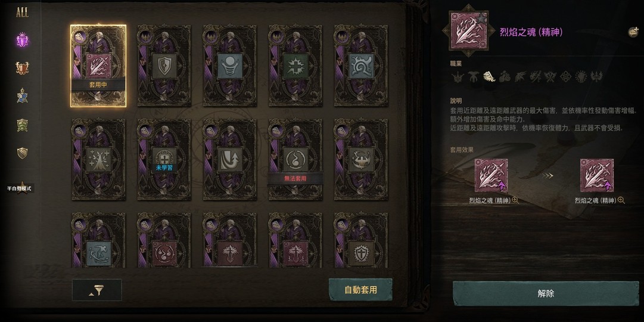Viewport: 644px width, 322px height.
Task: Select the highlighted winged class icon
Action: [x=489, y=76]
